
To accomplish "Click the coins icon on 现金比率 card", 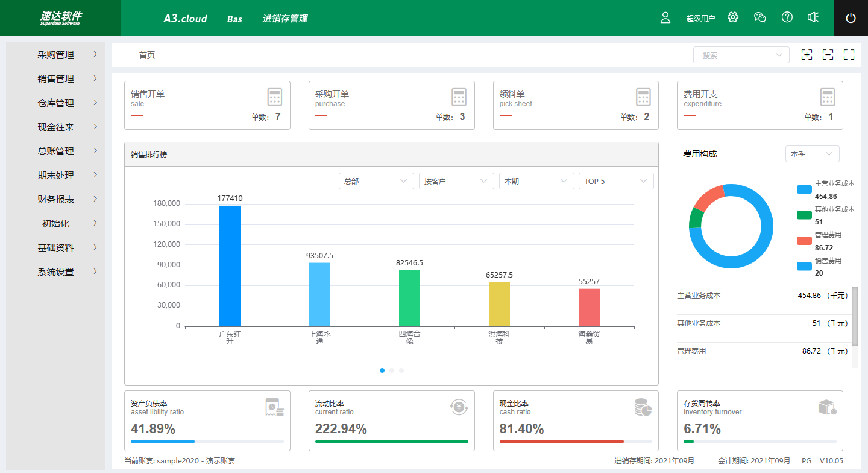I will 643,407.
